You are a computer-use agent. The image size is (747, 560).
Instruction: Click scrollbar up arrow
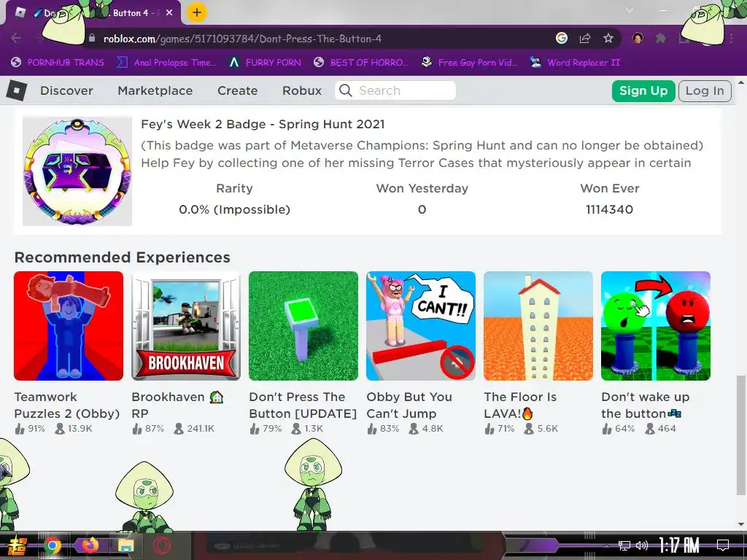pos(741,82)
